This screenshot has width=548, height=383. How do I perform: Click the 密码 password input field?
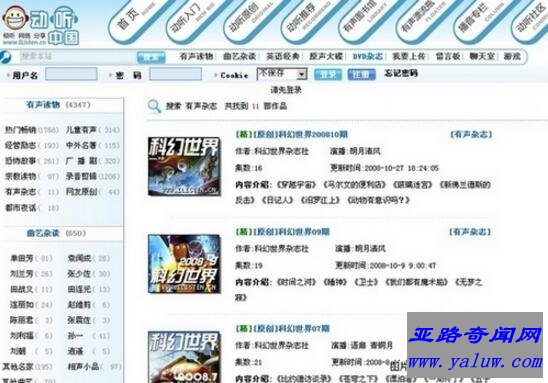pos(175,74)
